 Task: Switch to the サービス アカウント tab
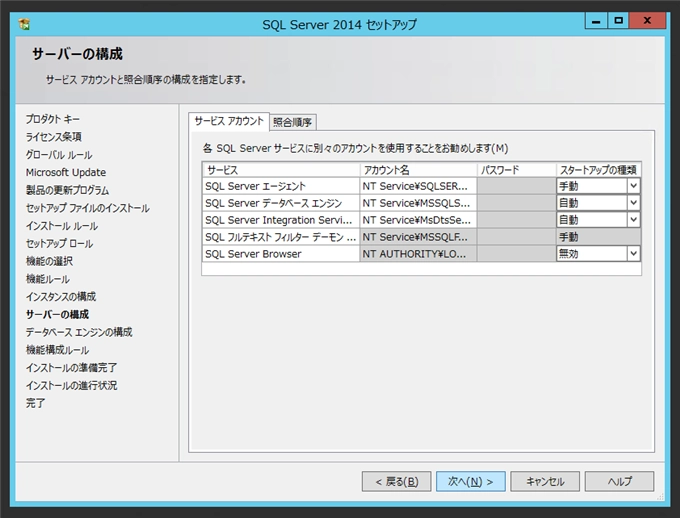229,121
